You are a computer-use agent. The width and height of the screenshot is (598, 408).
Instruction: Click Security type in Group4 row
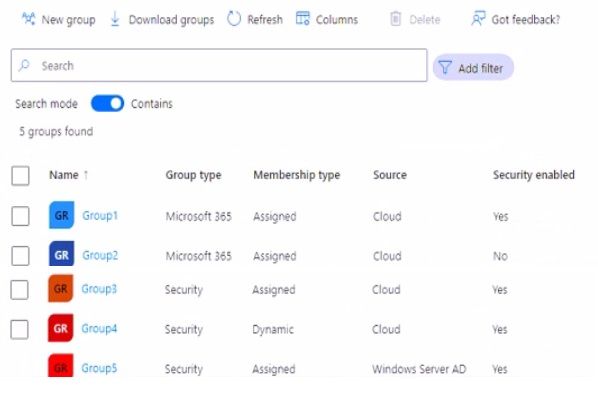[x=183, y=329]
